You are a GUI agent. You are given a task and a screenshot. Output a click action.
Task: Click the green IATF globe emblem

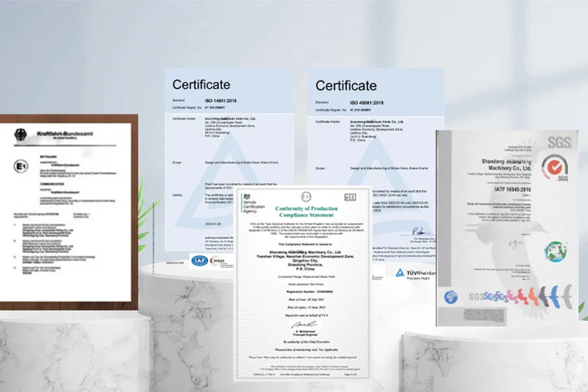pos(555,252)
